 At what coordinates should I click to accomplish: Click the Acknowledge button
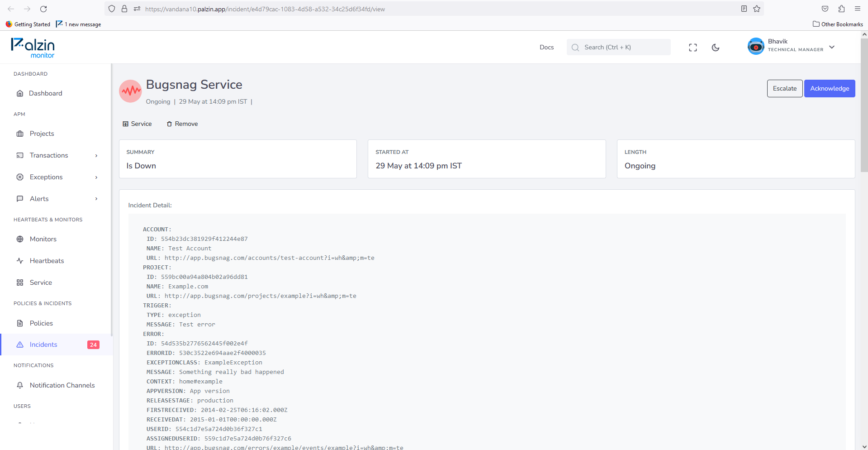click(830, 88)
